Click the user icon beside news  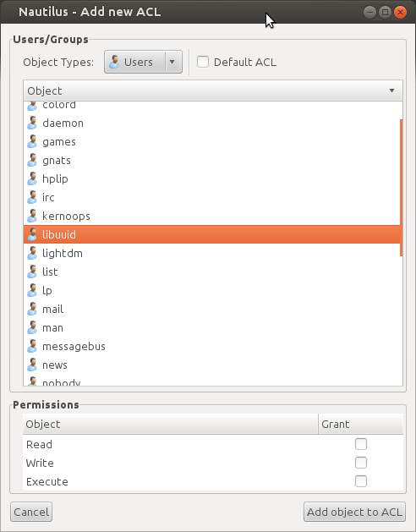pos(32,365)
